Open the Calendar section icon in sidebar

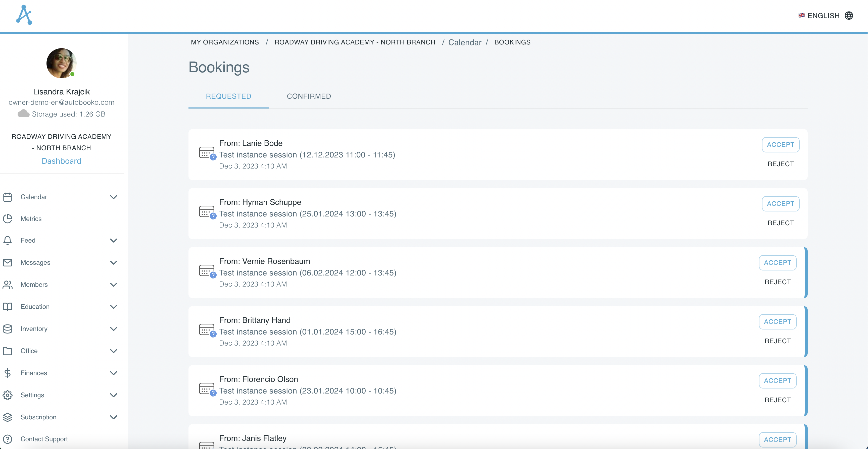pyautogui.click(x=8, y=197)
